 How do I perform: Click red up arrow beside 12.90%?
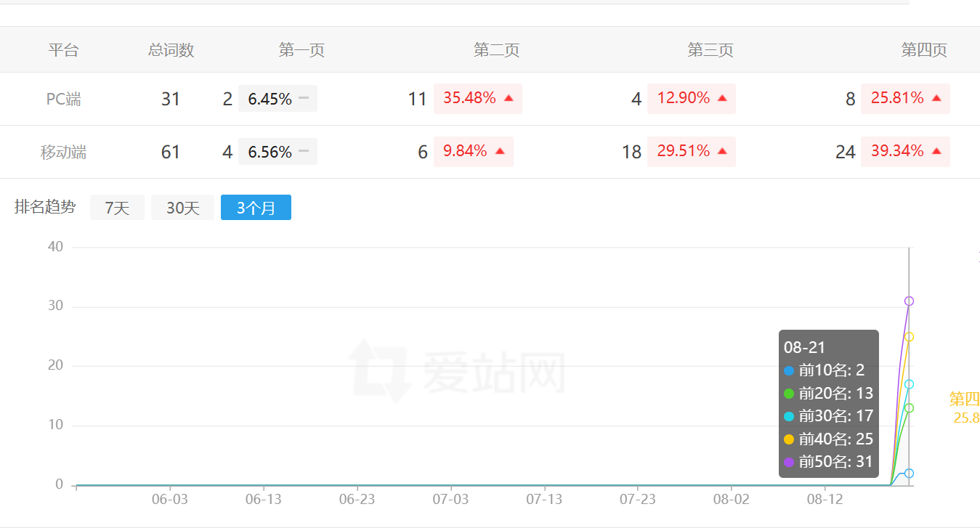722,98
